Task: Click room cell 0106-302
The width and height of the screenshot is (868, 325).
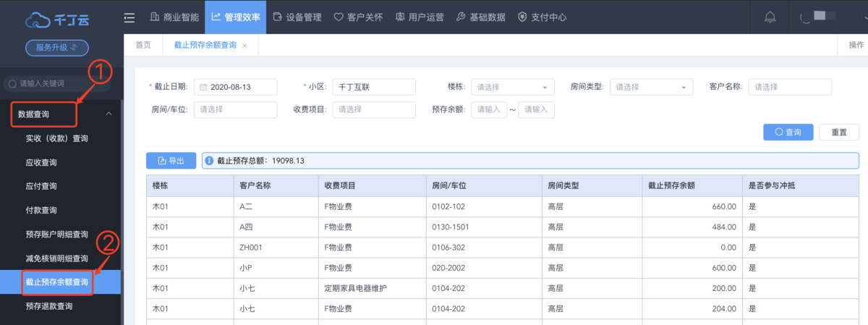Action: coord(448,247)
